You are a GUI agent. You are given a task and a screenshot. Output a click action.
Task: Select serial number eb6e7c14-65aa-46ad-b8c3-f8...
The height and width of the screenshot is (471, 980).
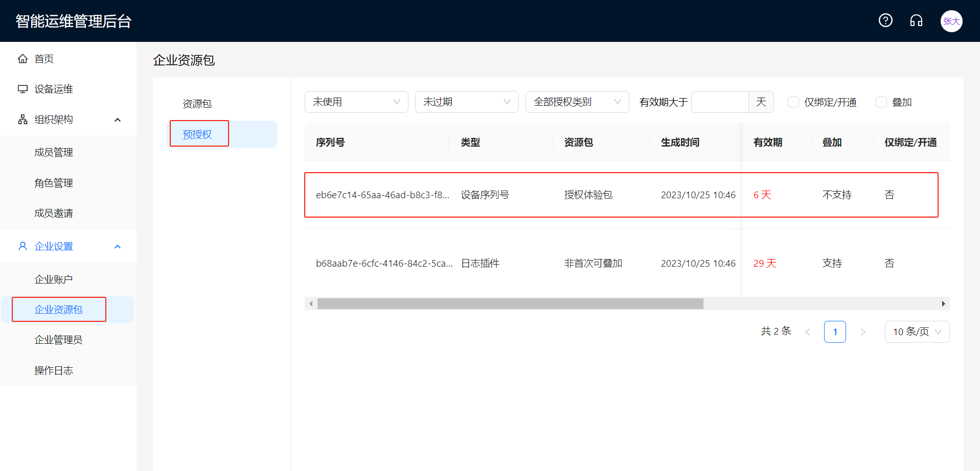coord(382,195)
